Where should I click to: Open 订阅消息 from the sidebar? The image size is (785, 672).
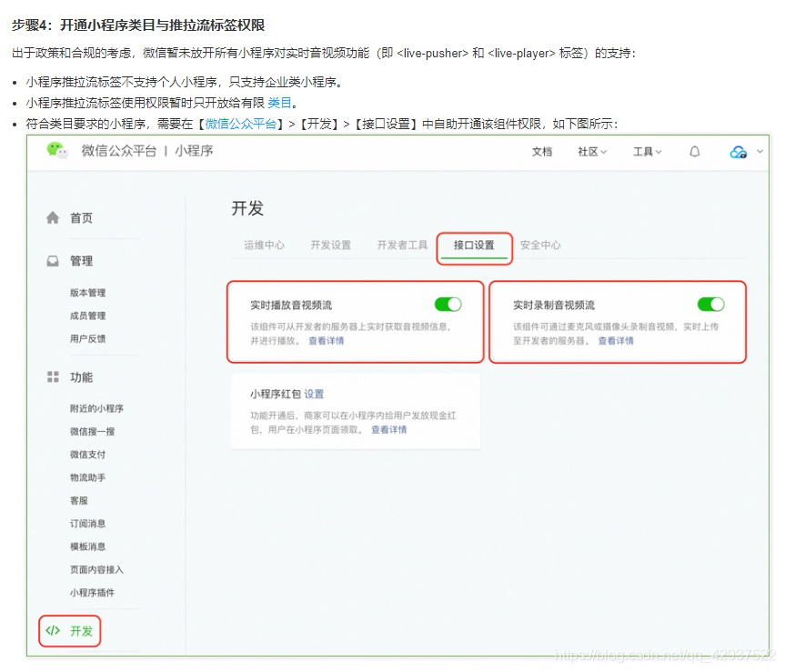coord(87,523)
